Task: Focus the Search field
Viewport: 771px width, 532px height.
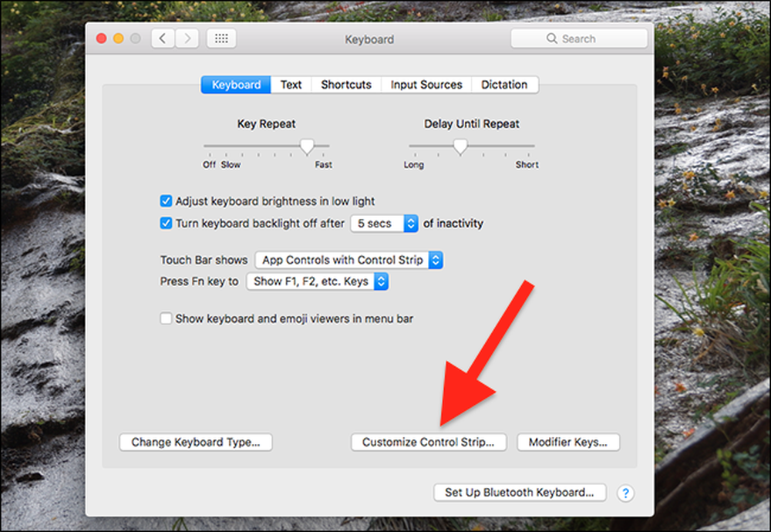Action: 579,39
